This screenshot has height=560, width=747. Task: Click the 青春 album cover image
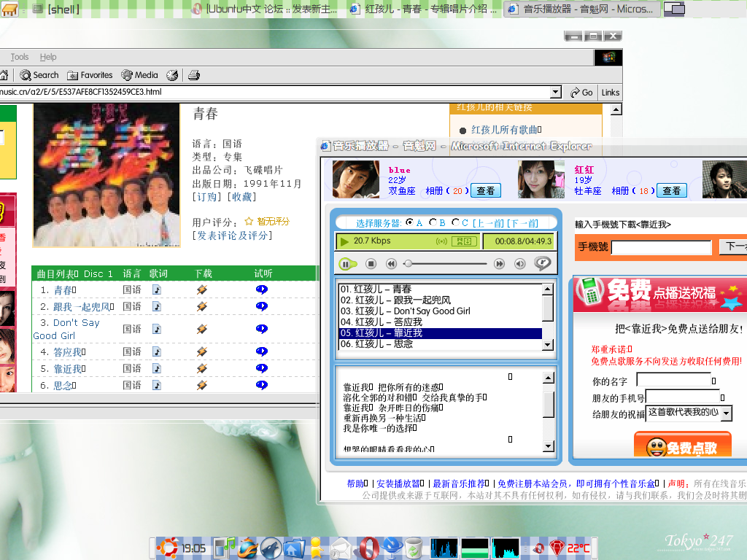point(107,176)
